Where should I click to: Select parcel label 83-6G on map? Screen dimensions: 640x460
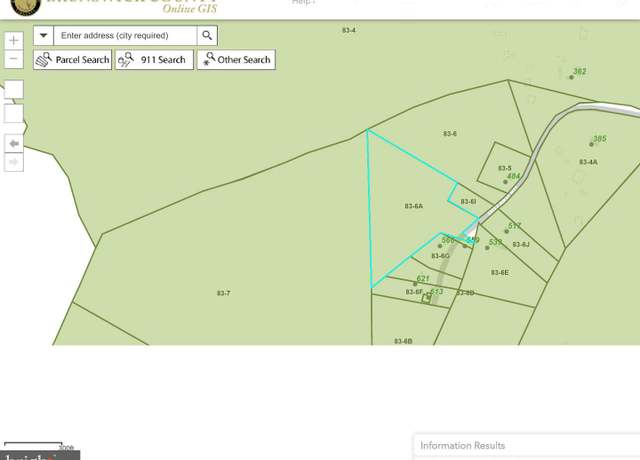440,256
